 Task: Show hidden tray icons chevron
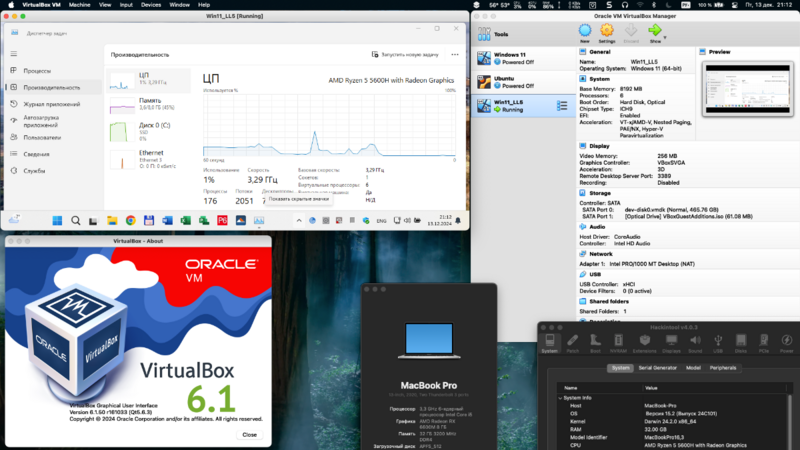299,220
